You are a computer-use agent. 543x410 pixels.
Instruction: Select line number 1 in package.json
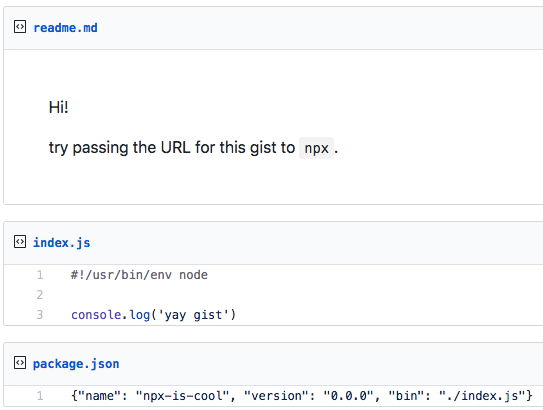coord(40,396)
